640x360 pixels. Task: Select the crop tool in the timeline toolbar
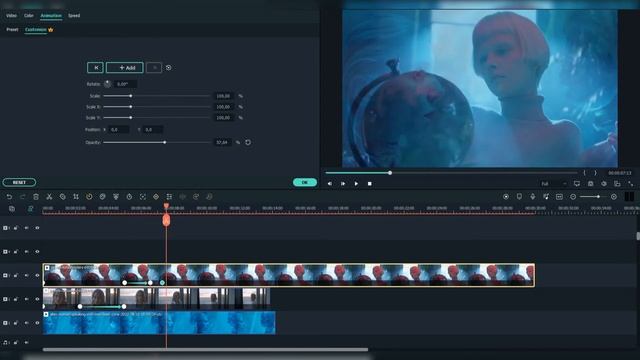coord(76,197)
